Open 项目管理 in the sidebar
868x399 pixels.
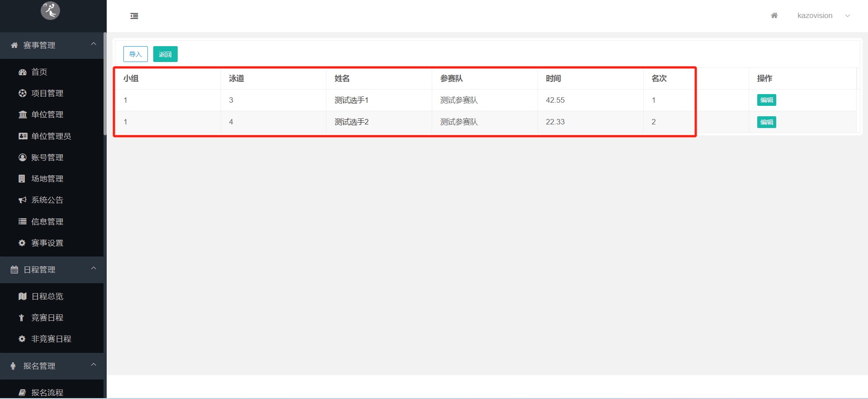(47, 93)
